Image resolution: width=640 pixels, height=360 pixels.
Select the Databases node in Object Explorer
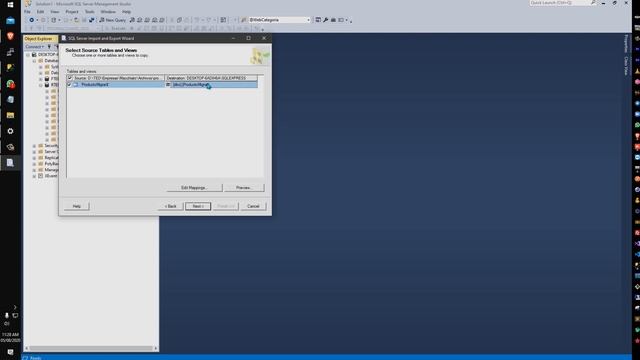51,61
